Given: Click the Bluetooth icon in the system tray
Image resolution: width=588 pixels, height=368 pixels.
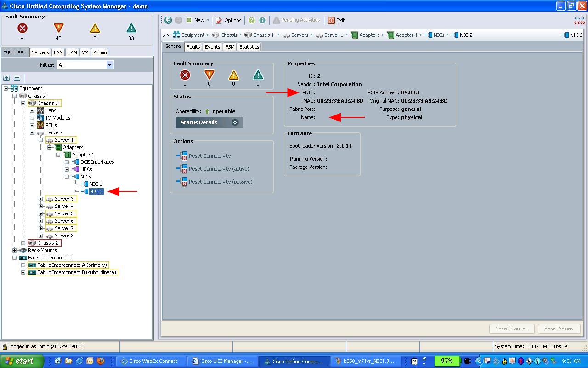Looking at the screenshot, I should tap(520, 361).
